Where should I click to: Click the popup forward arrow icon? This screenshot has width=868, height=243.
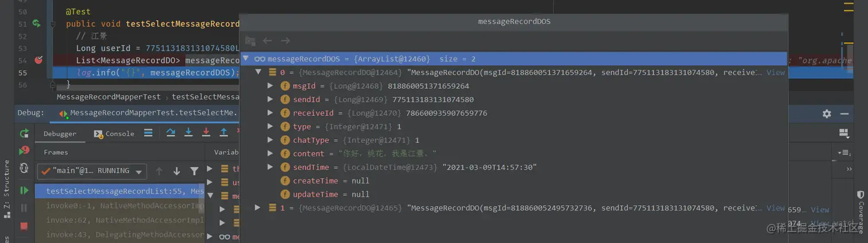285,41
